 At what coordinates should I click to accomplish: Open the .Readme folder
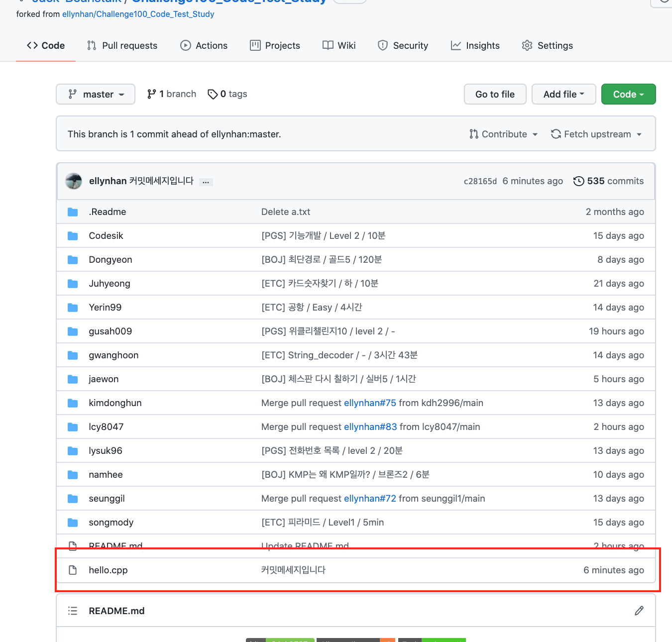(x=108, y=212)
